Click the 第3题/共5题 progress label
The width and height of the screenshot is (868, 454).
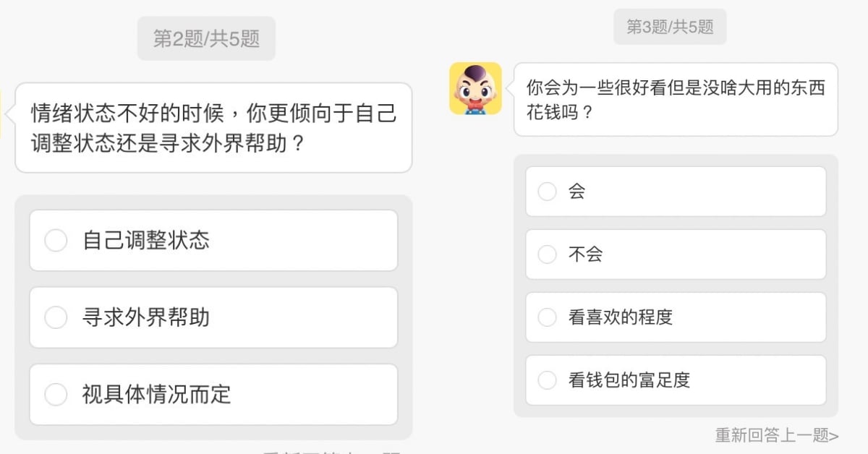click(670, 27)
